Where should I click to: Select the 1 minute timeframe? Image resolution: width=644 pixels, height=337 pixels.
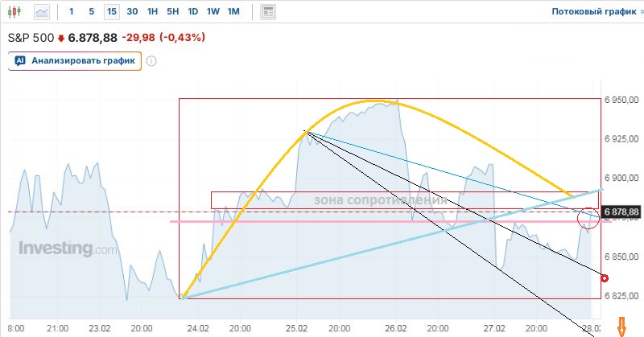[x=72, y=12]
